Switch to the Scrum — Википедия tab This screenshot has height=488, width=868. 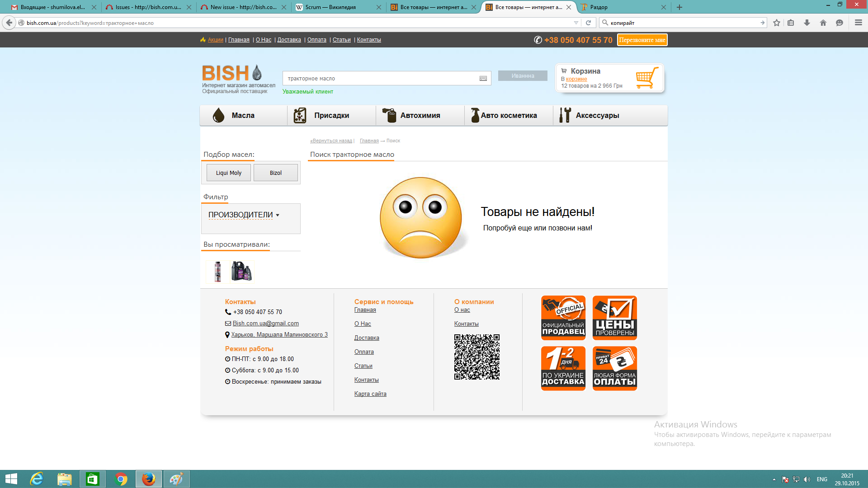pos(330,7)
